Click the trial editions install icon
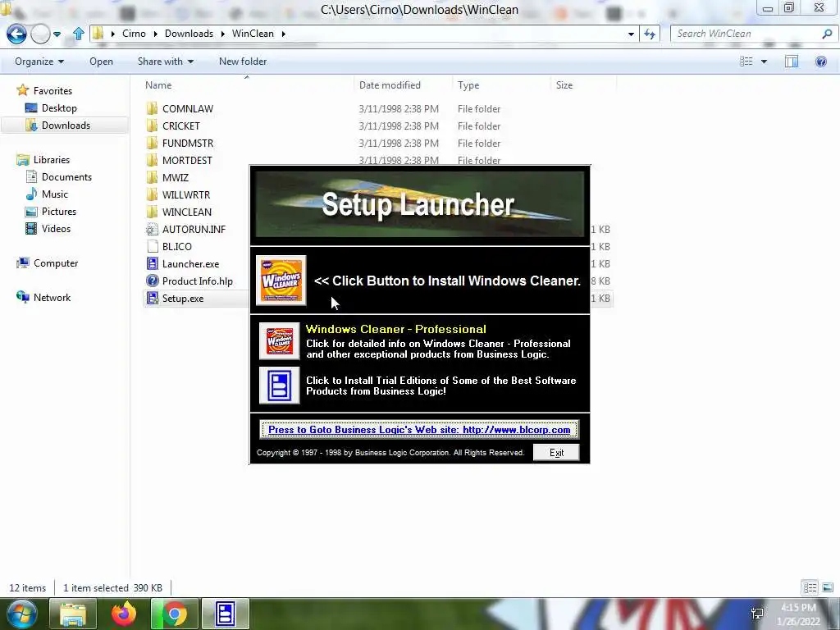The image size is (840, 630). [x=279, y=386]
